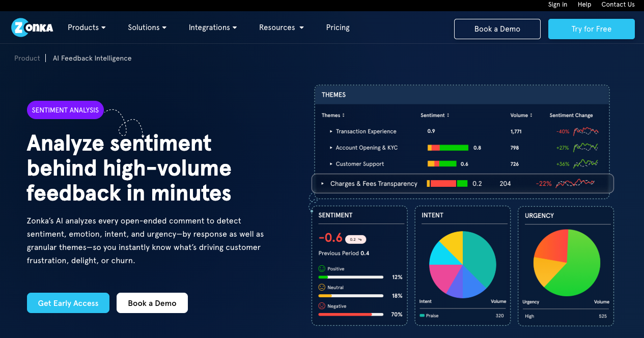Image resolution: width=644 pixels, height=338 pixels.
Task: Open the Help link
Action: 584,5
